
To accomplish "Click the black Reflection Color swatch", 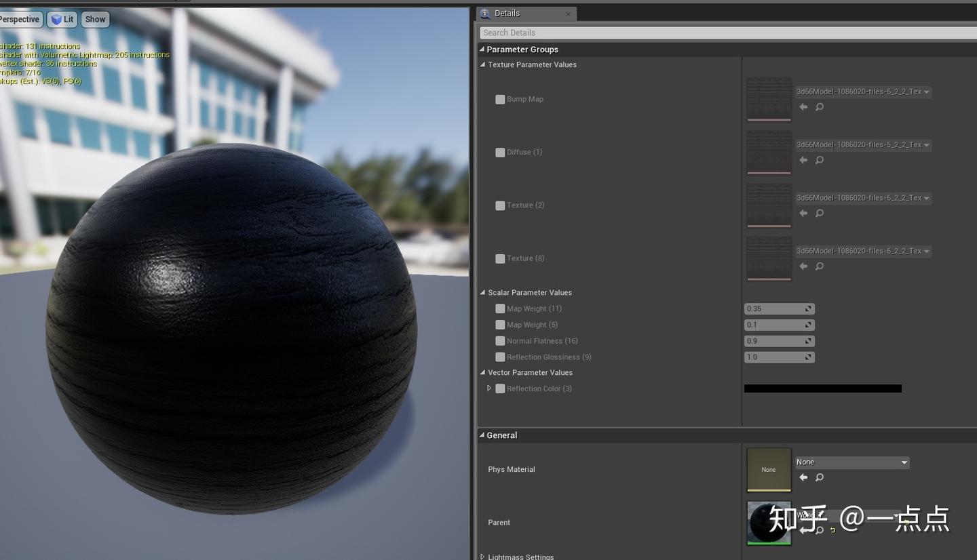I will tap(822, 388).
